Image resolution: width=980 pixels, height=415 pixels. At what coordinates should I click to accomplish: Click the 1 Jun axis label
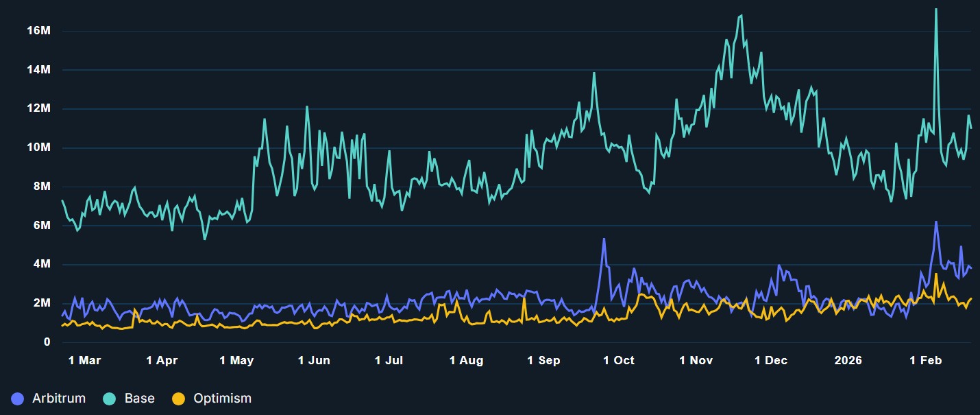click(x=315, y=359)
